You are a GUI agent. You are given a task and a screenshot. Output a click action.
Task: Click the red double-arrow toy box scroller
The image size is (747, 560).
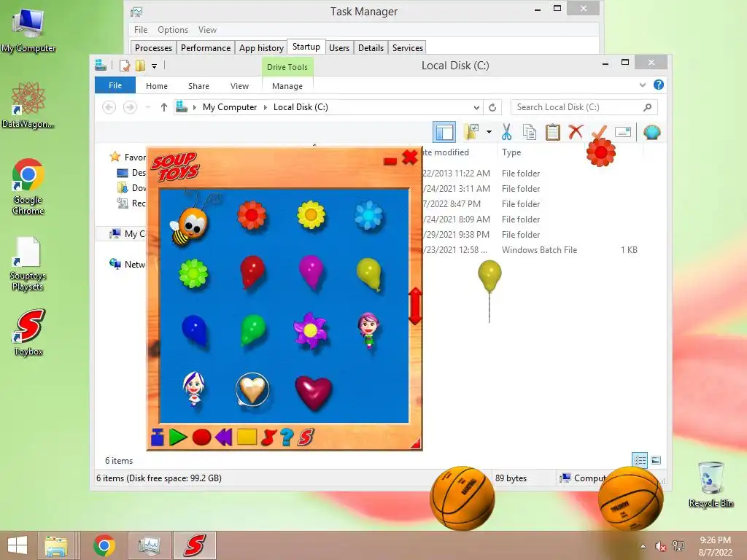(415, 306)
